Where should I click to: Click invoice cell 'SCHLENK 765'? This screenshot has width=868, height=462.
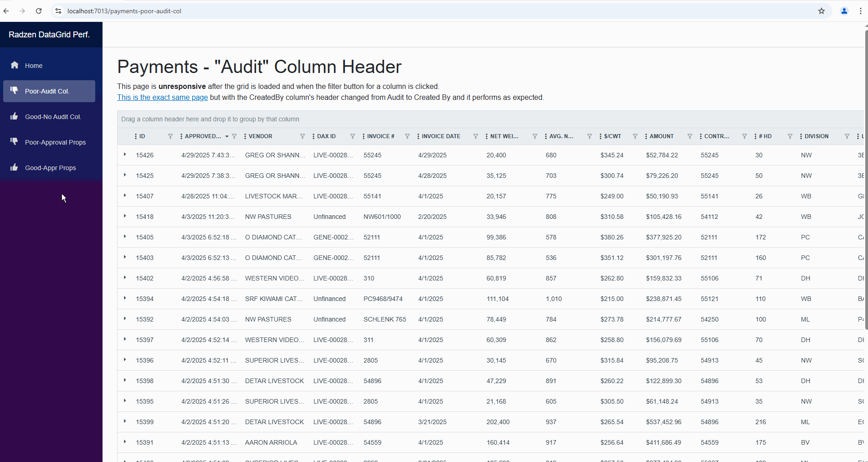(x=385, y=319)
